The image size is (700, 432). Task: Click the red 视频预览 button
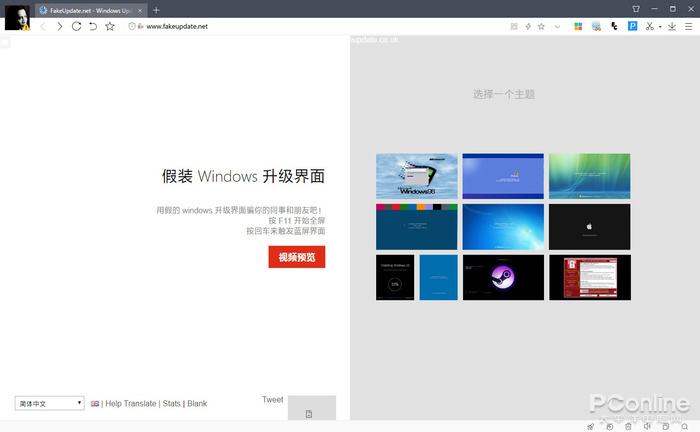[297, 257]
